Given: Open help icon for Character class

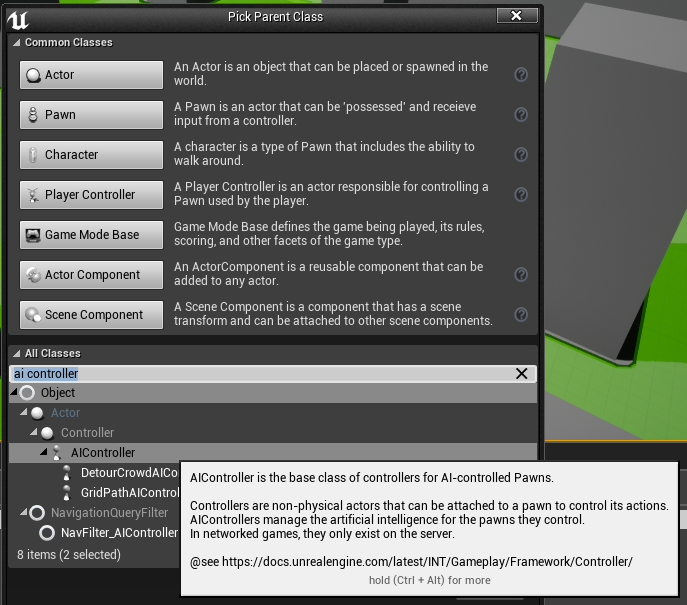Looking at the screenshot, I should coord(521,155).
